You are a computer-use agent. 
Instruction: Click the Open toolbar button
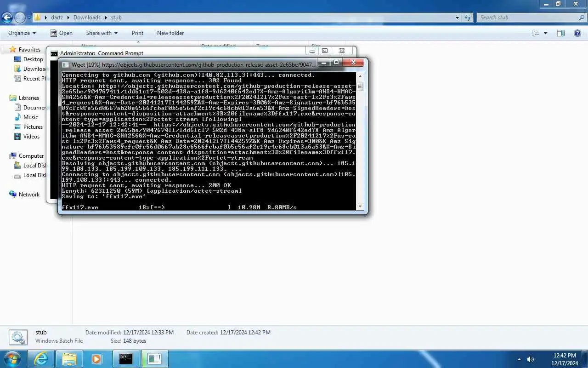(61, 33)
